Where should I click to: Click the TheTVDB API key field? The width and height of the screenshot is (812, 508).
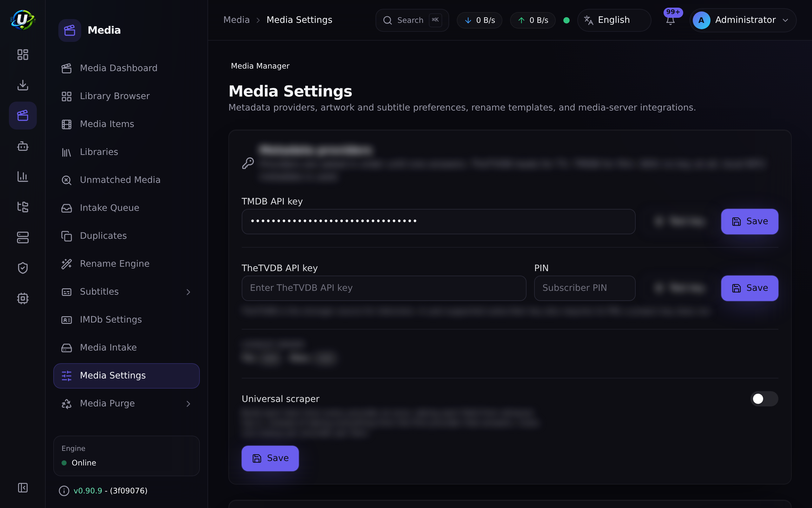click(384, 288)
